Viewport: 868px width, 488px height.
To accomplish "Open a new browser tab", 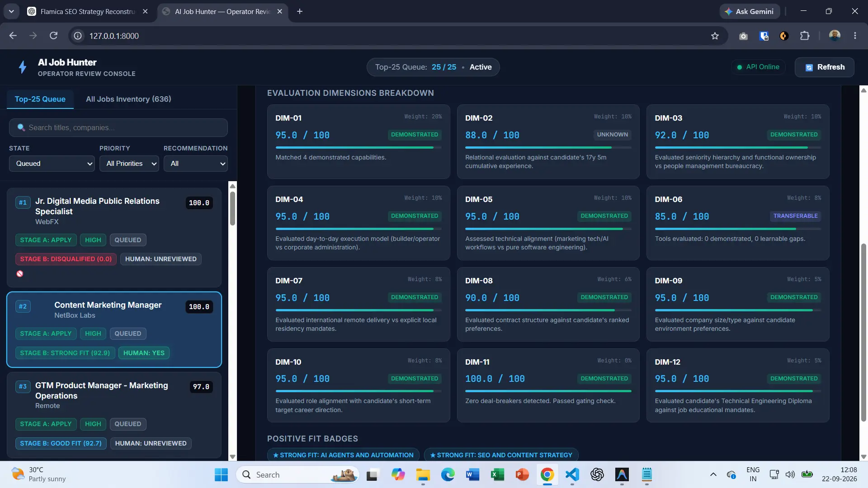I will point(300,11).
